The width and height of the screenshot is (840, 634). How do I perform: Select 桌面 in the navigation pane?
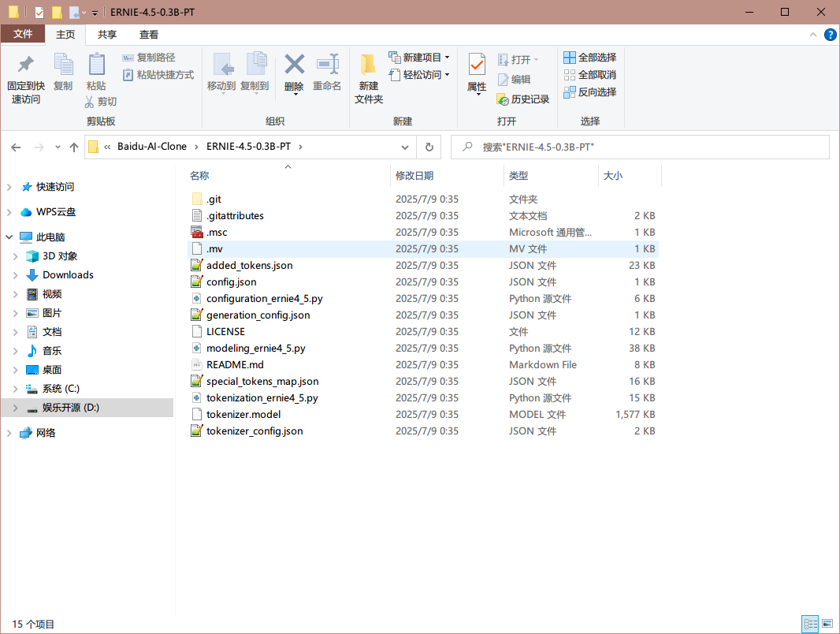[x=52, y=370]
